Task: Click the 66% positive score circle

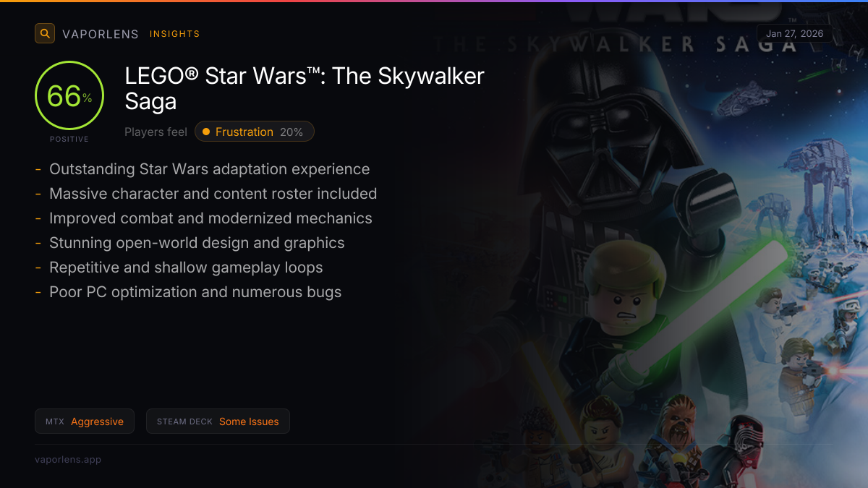Action: (69, 96)
